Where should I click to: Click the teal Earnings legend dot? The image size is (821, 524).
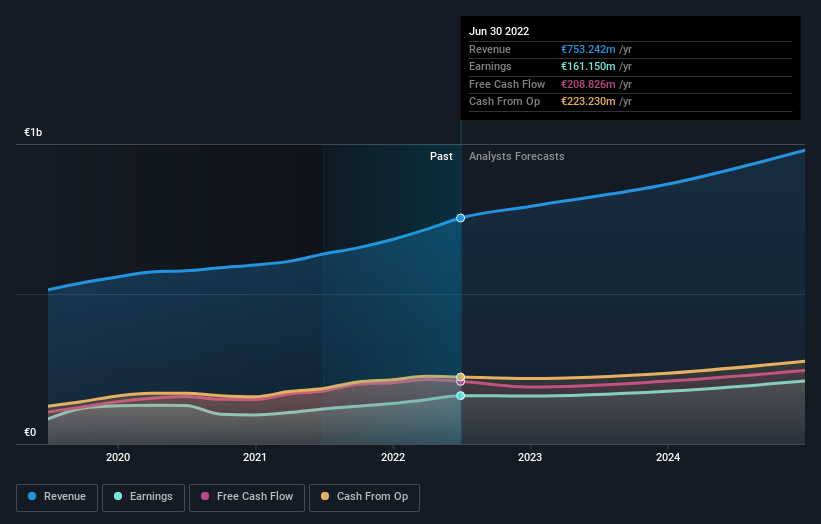pos(118,496)
